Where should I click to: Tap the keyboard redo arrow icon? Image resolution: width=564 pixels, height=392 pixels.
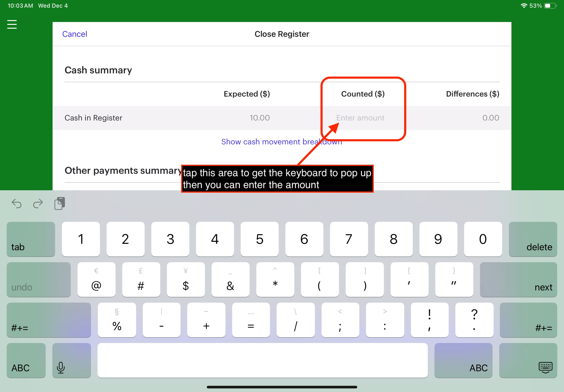coord(38,204)
